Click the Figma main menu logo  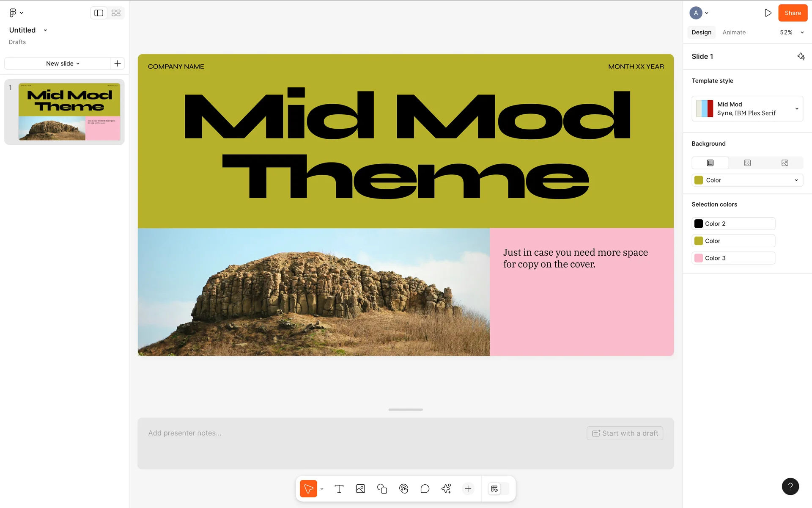pyautogui.click(x=13, y=13)
